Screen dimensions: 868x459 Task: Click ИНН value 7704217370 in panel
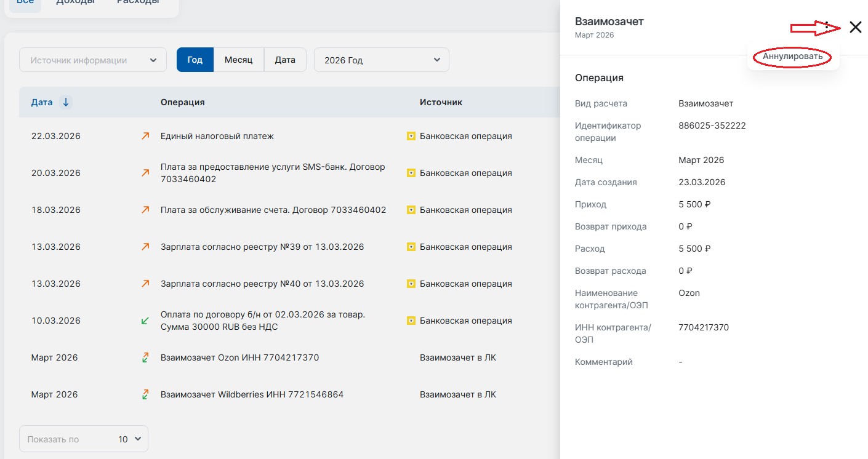[x=704, y=327]
